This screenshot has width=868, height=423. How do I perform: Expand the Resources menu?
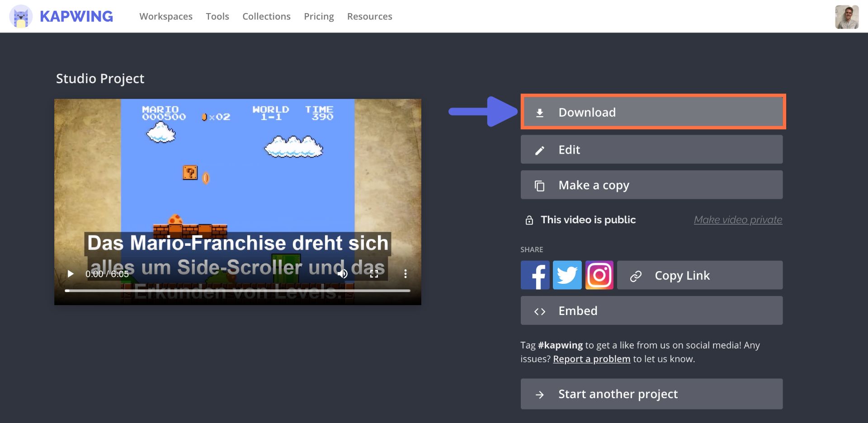tap(369, 17)
